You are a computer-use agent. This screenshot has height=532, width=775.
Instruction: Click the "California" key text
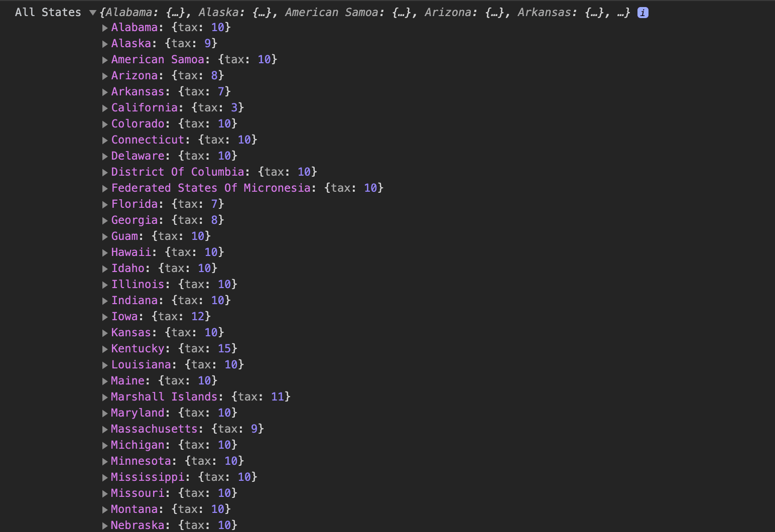pos(145,107)
